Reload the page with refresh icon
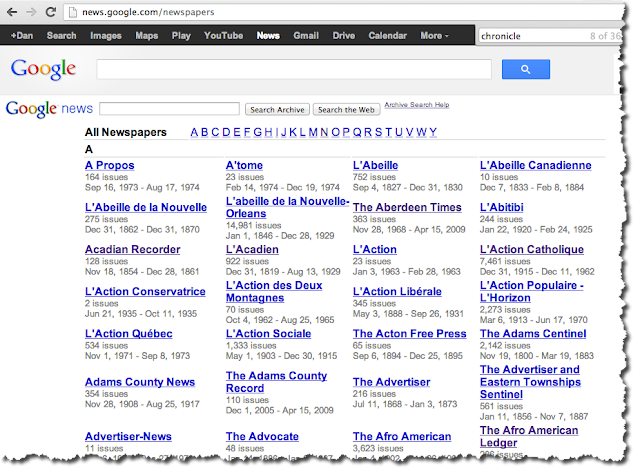This screenshot has width=640, height=468. (51, 12)
